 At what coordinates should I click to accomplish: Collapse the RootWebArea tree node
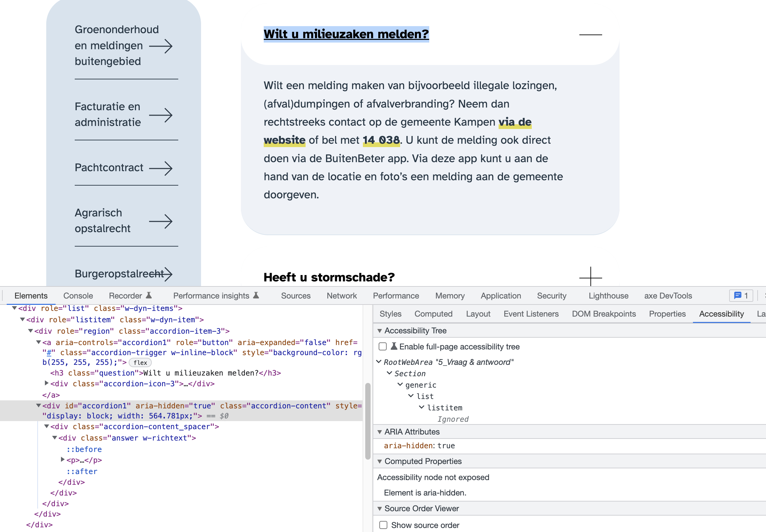(379, 362)
